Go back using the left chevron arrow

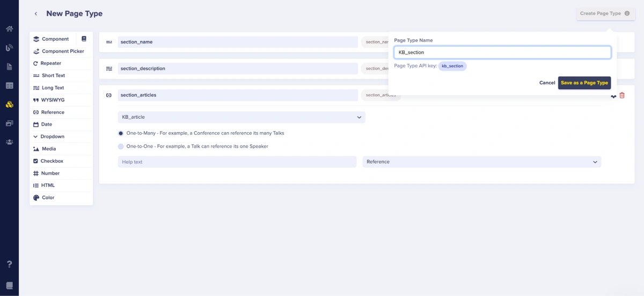36,14
